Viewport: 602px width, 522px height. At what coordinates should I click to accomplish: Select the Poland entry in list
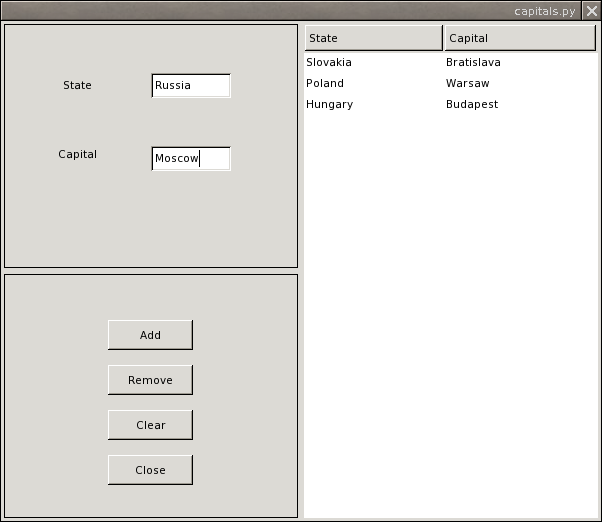[x=325, y=83]
